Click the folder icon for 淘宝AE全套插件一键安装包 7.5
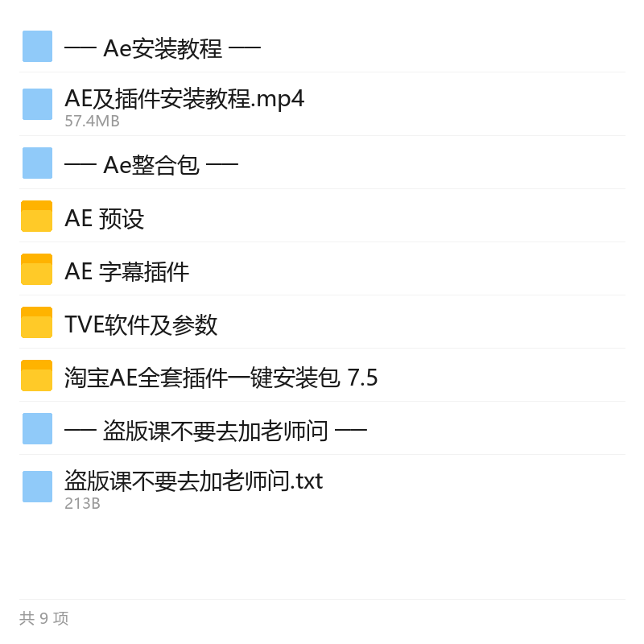This screenshot has width=644, height=644. point(36,375)
